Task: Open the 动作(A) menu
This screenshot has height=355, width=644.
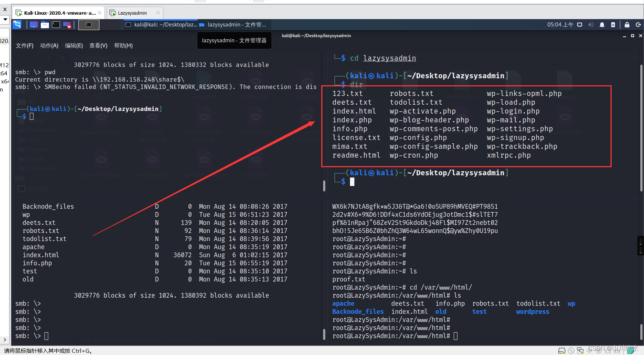Action: coord(49,46)
